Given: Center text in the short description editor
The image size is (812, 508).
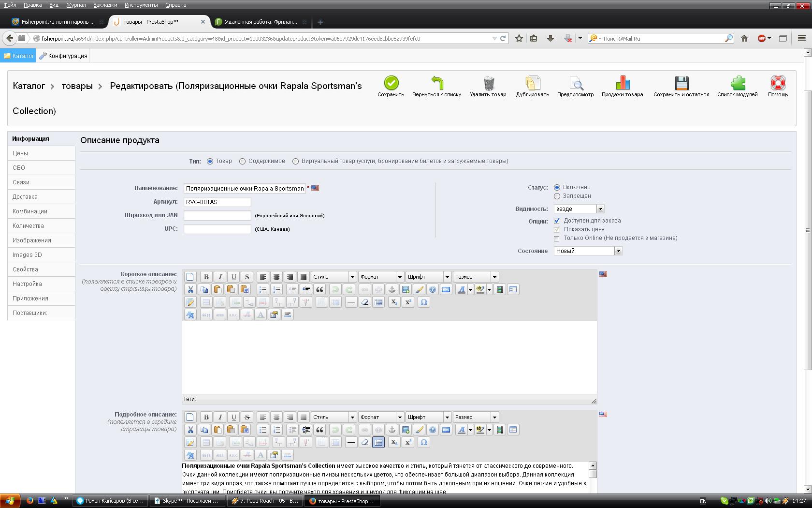Looking at the screenshot, I should pyautogui.click(x=276, y=277).
